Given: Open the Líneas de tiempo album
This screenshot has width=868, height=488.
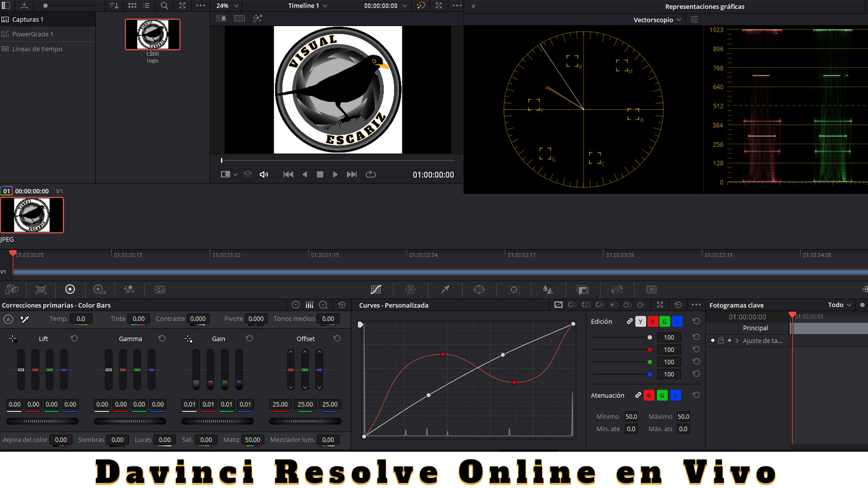Looking at the screenshot, I should [37, 49].
